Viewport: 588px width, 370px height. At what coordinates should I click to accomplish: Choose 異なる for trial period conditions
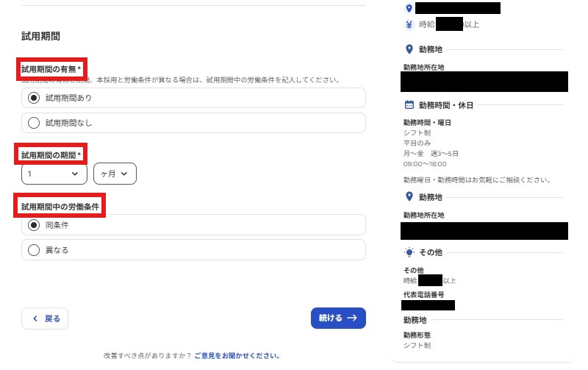33,250
